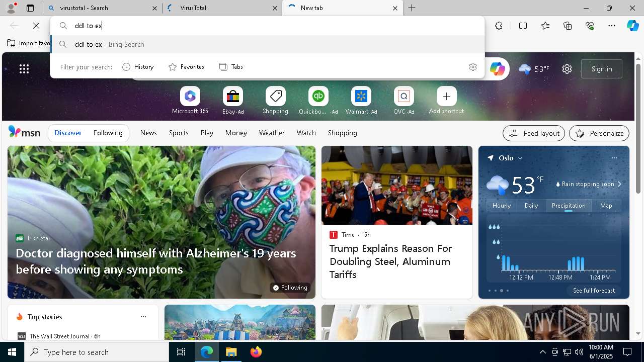Open search box settings gear

pos(473,67)
